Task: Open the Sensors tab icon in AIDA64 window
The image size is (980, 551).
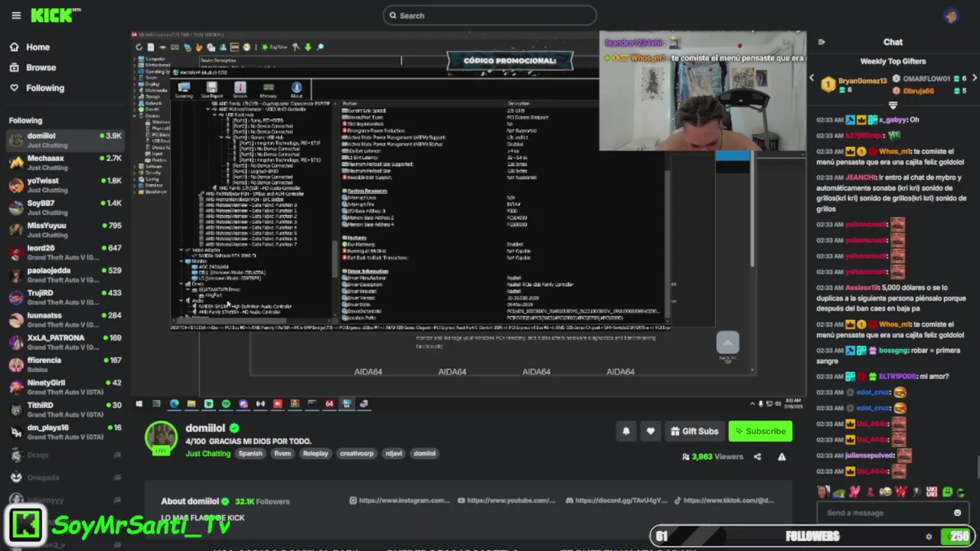Action: pyautogui.click(x=240, y=89)
